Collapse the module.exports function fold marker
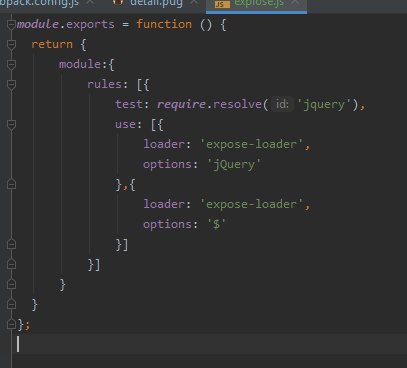Screen dimensions: 407x368 pyautogui.click(x=11, y=24)
